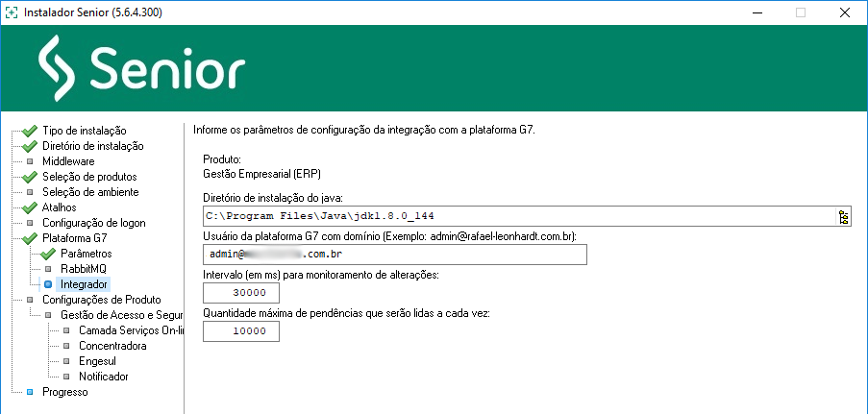
Task: Open the Java directory browse icon
Action: [x=844, y=216]
